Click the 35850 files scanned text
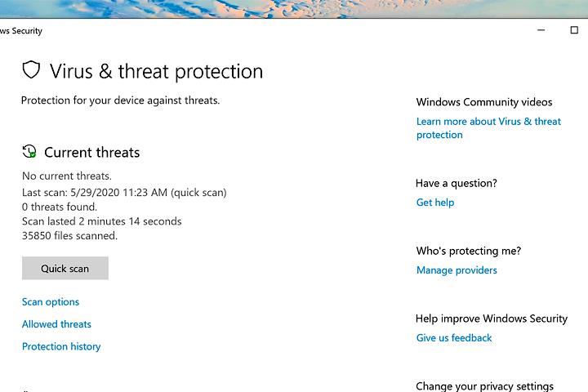The height and width of the screenshot is (392, 588). tap(69, 236)
